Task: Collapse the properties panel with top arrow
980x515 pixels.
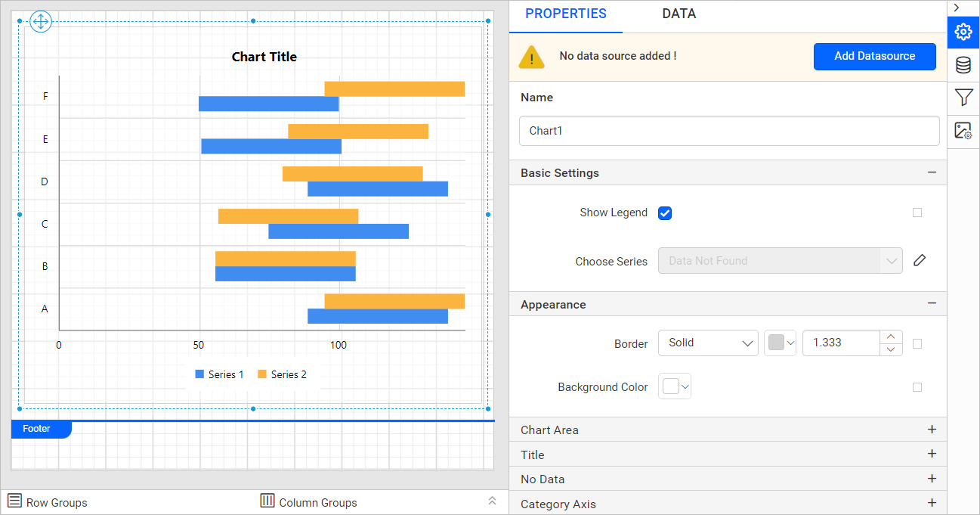Action: point(957,8)
